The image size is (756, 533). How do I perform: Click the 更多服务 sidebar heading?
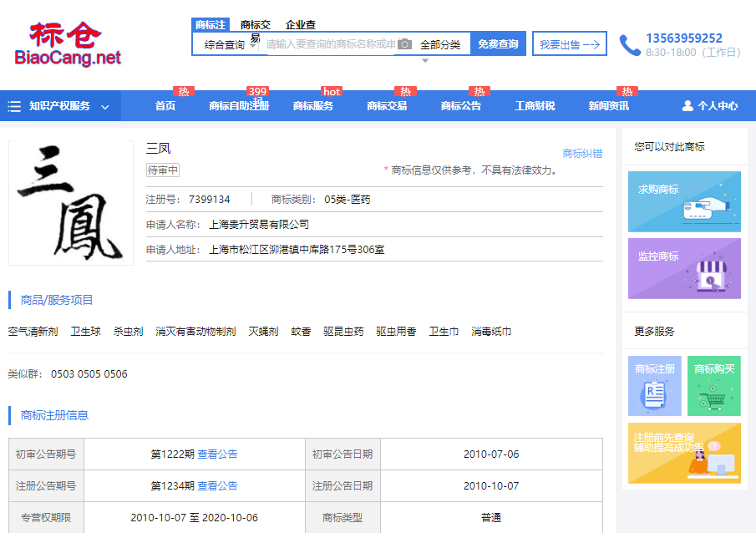654,332
